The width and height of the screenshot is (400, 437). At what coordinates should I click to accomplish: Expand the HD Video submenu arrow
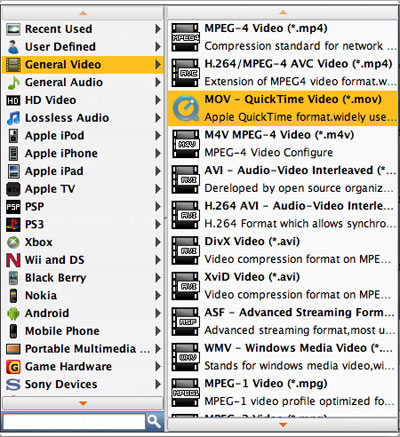coord(158,100)
